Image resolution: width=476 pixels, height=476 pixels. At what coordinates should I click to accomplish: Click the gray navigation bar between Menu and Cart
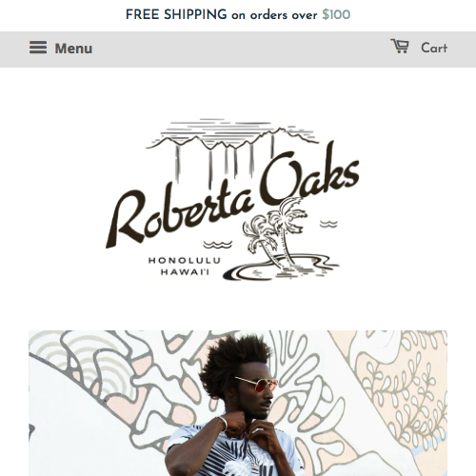[241, 50]
